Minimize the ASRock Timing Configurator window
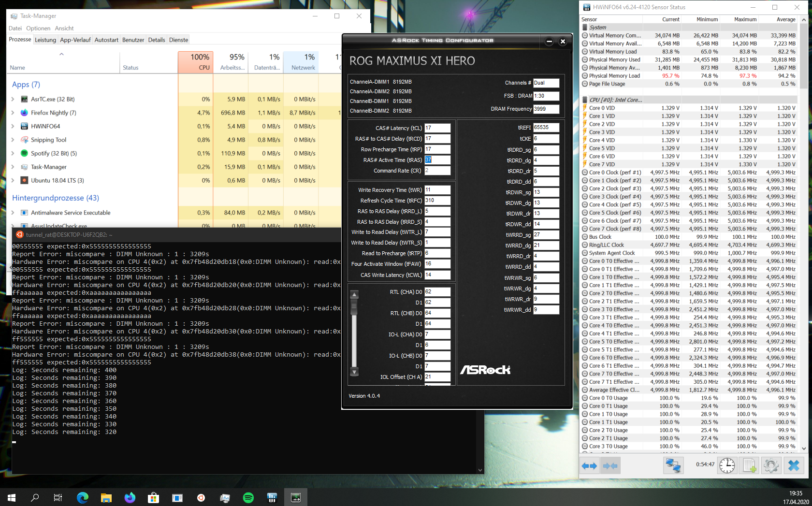 coord(549,42)
